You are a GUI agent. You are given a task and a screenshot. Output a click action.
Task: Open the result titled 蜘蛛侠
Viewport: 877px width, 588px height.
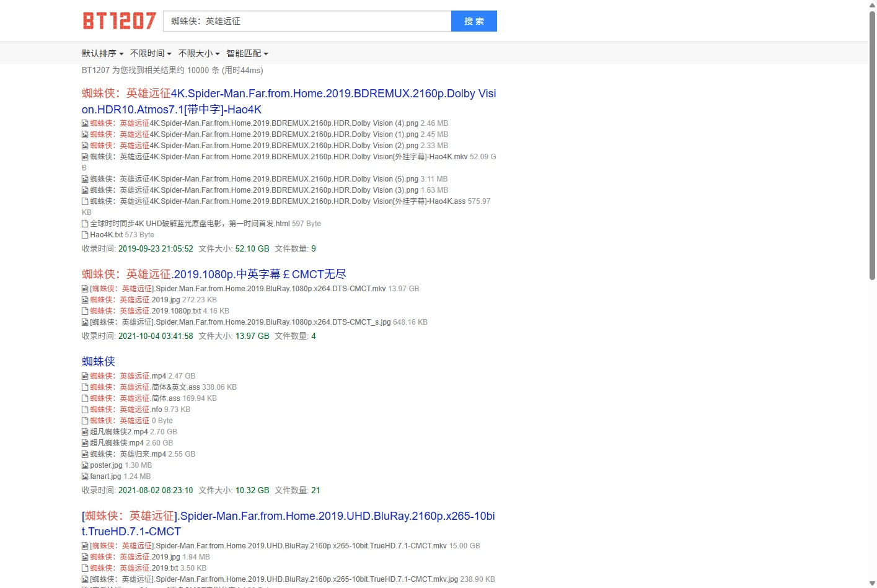pyautogui.click(x=99, y=361)
